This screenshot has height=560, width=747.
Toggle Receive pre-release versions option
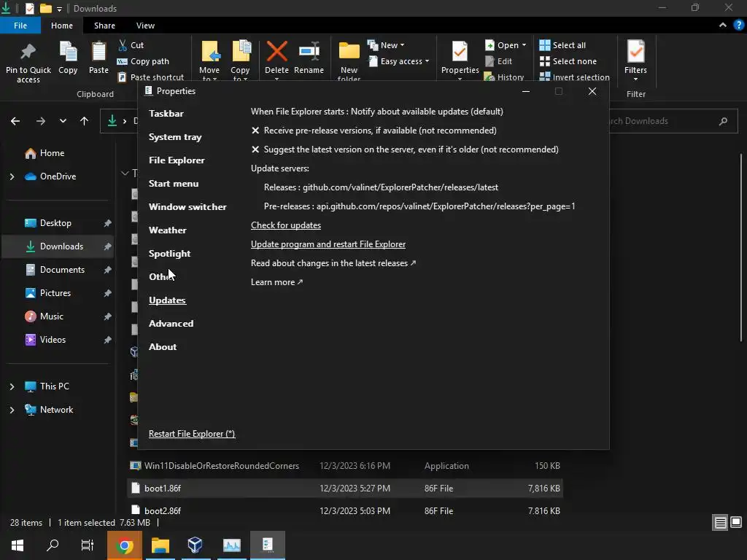[374, 131]
